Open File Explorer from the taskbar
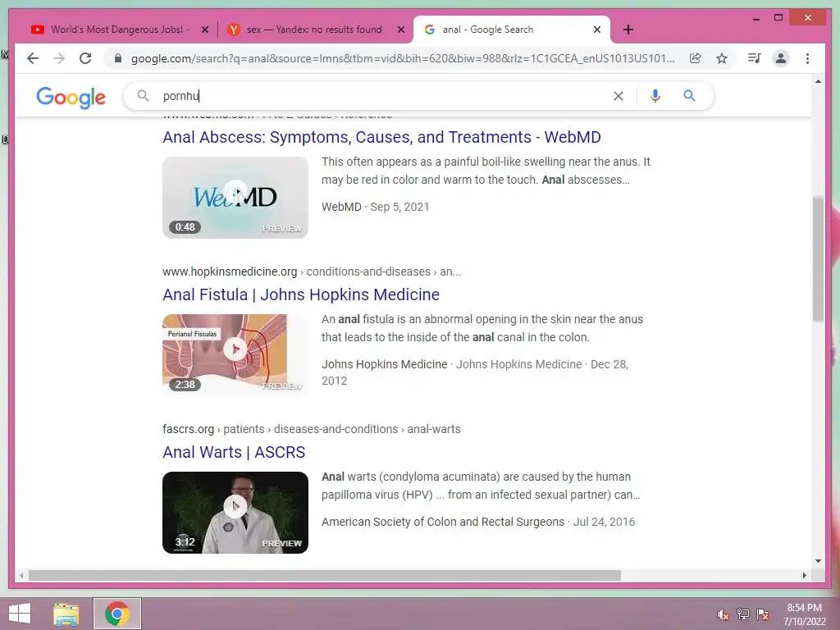The image size is (840, 630). [x=66, y=614]
